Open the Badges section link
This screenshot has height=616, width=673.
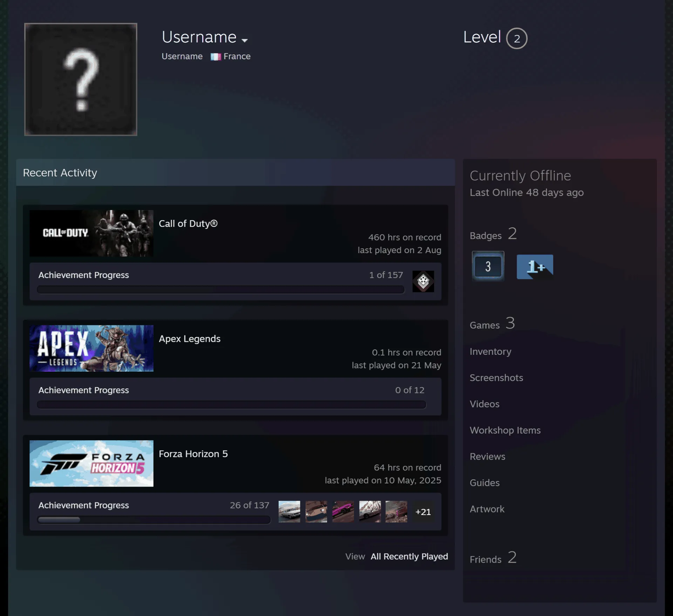[493, 234]
